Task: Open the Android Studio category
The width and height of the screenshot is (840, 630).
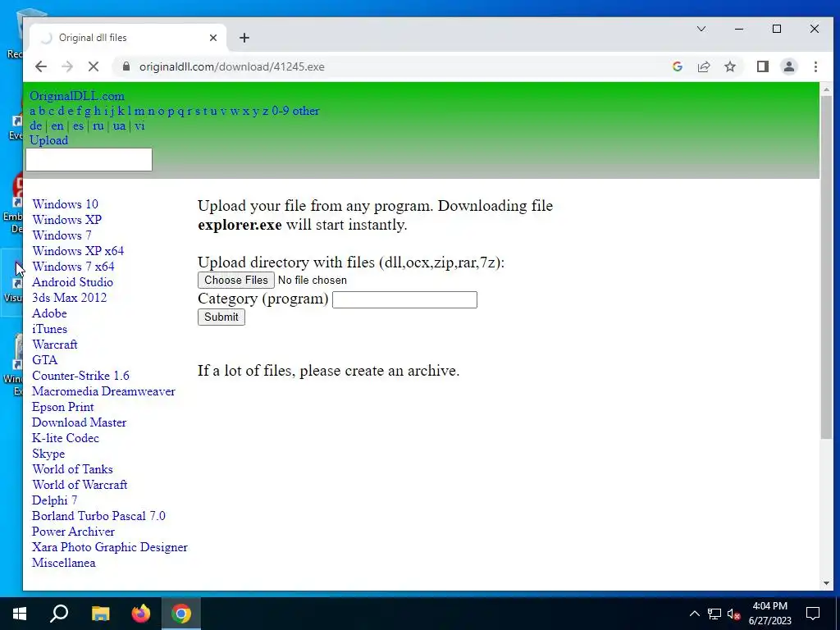Action: point(72,282)
